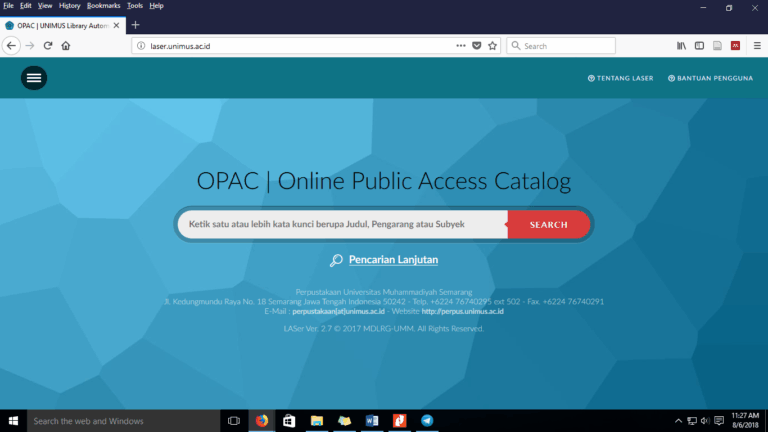Open the Tentang Laser link
This screenshot has width=768, height=432.
pyautogui.click(x=624, y=77)
